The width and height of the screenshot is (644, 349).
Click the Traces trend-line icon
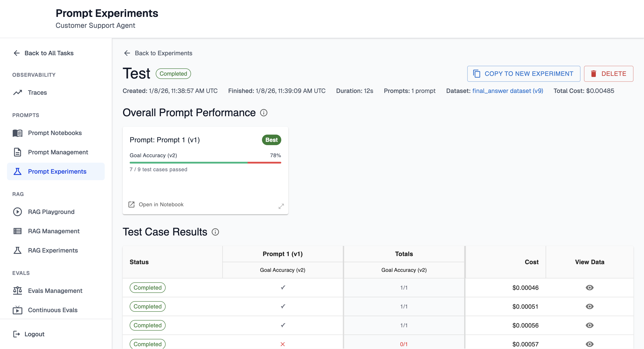point(18,93)
